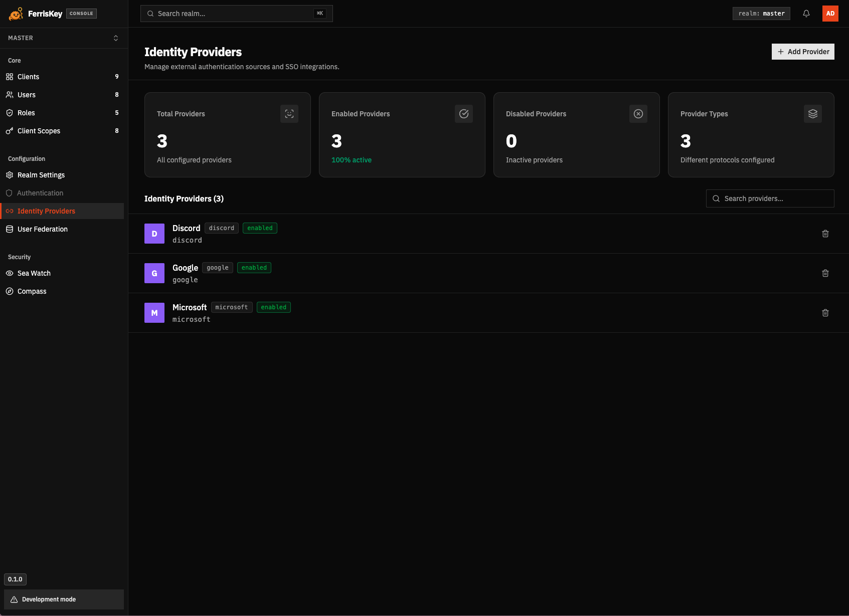849x616 pixels.
Task: Open the Clients section icon in sidebar
Action: point(10,77)
